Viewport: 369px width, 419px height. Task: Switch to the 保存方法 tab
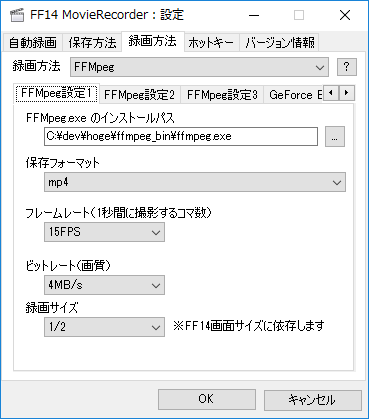[x=92, y=43]
